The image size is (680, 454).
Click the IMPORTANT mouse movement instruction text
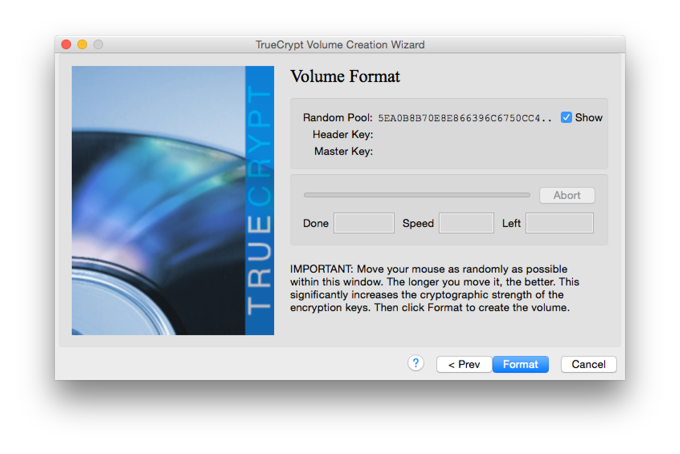[435, 288]
